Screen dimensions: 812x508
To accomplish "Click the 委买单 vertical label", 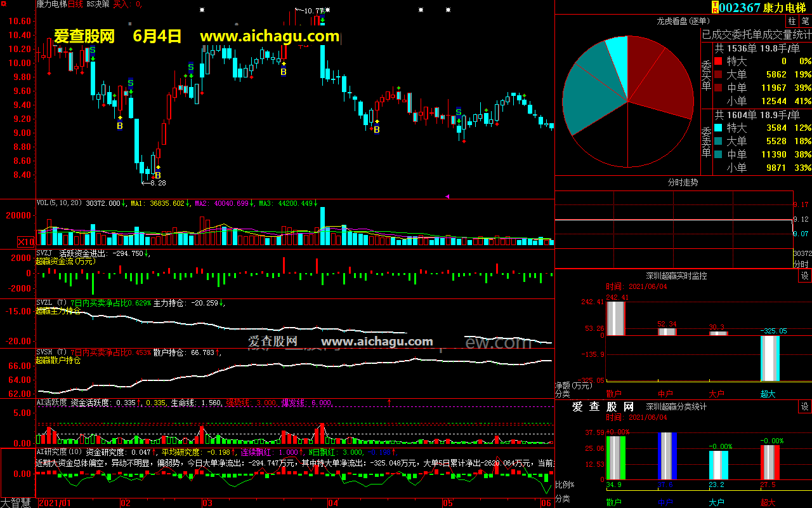I will (706, 75).
